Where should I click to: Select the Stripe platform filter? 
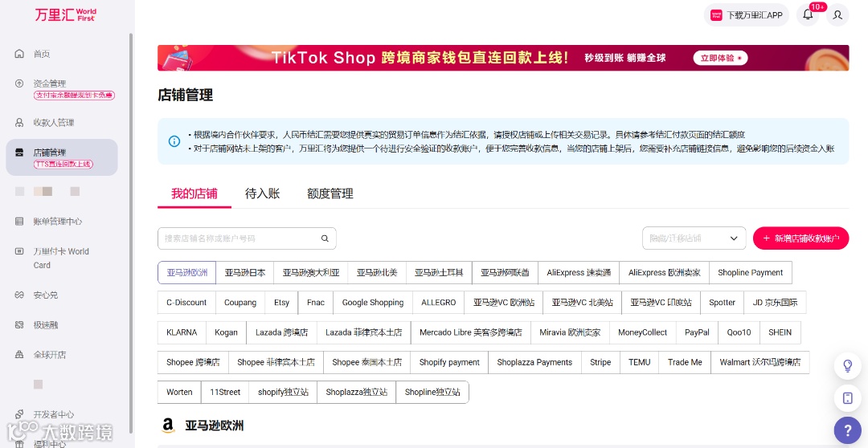(x=600, y=362)
